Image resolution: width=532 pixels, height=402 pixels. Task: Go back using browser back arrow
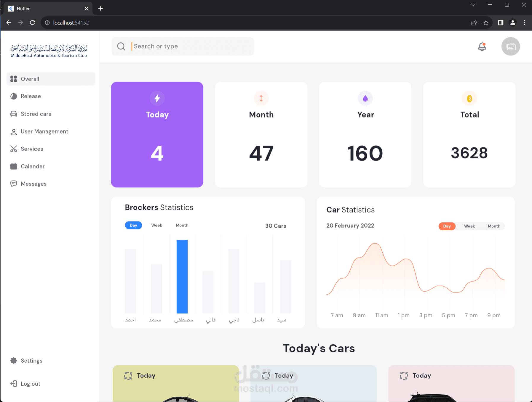[9, 22]
